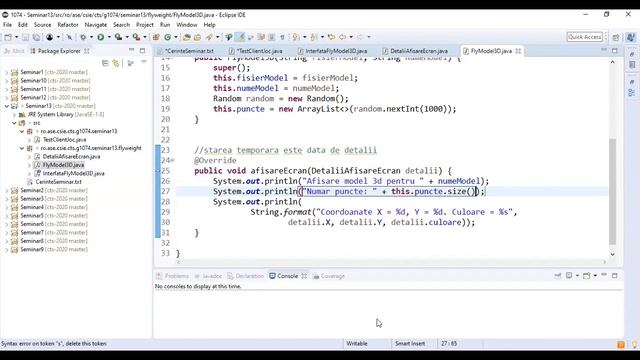Screen dimensions: 640x360
Task: Click the External Tools run icon
Action: (x=136, y=37)
